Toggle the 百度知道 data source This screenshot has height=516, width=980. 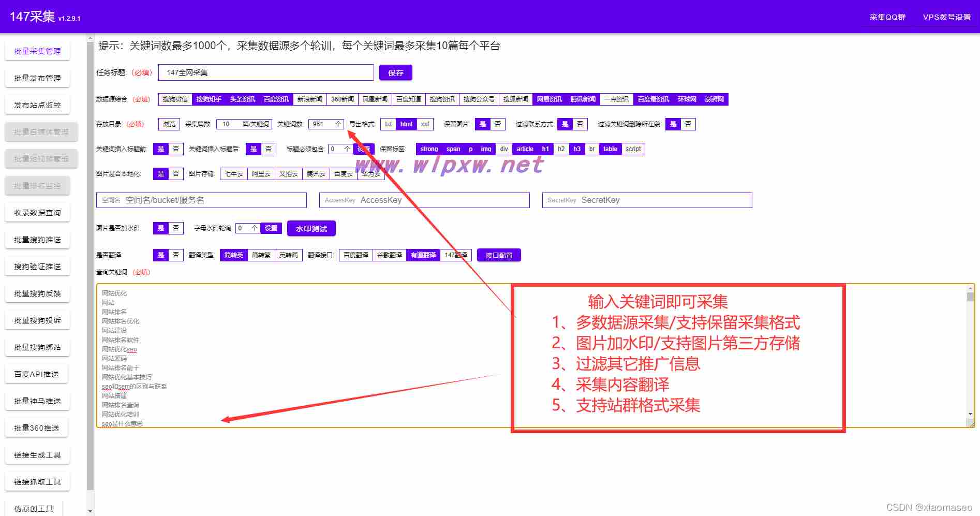click(x=409, y=99)
